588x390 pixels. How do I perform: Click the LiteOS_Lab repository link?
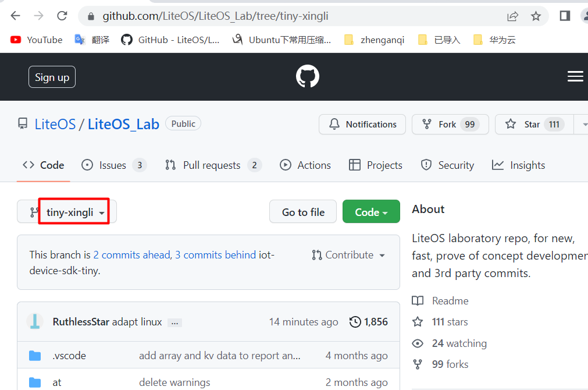[123, 124]
